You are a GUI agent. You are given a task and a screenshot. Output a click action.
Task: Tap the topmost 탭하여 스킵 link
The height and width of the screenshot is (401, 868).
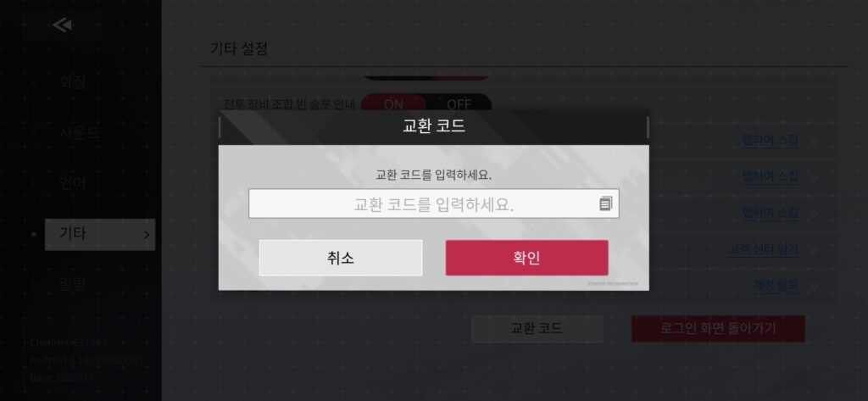770,140
